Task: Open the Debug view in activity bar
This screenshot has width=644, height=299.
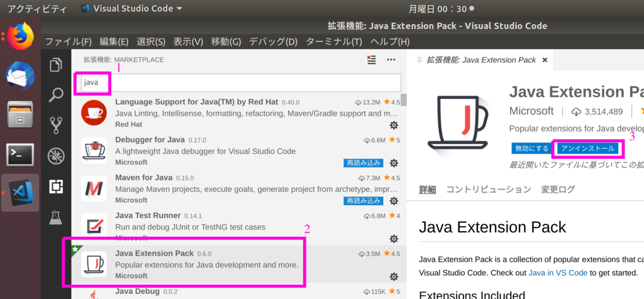Action: pos(56,156)
